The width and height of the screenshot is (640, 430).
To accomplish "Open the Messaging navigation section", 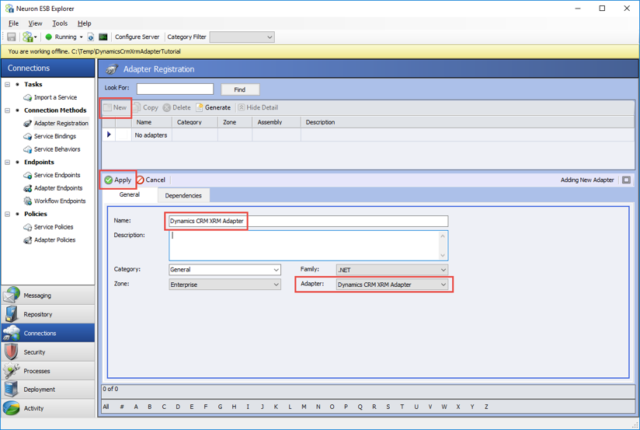I will (48, 295).
